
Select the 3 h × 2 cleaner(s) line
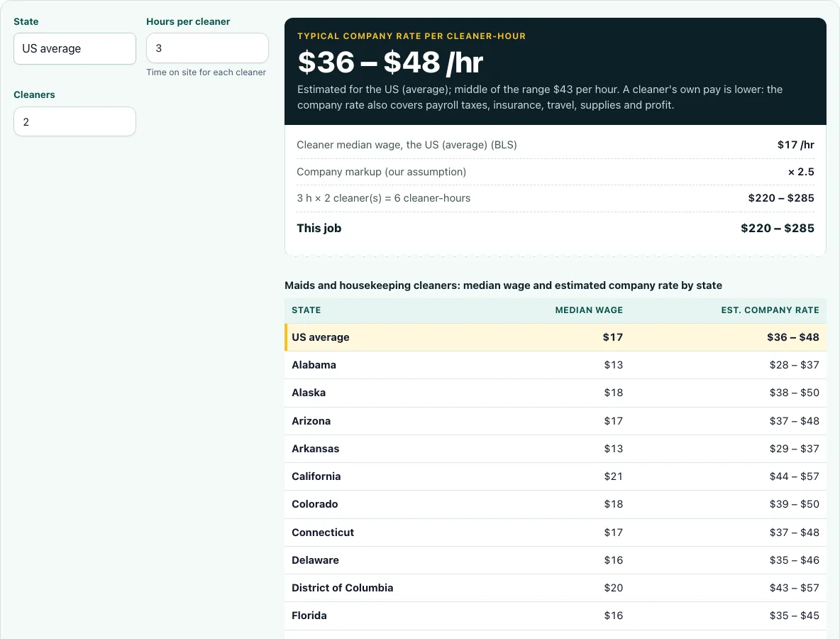[384, 198]
